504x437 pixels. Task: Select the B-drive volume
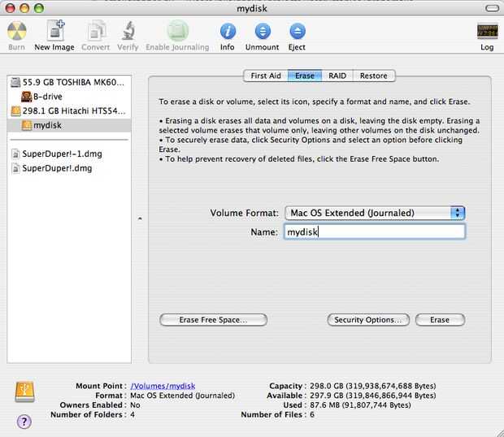[x=69, y=97]
